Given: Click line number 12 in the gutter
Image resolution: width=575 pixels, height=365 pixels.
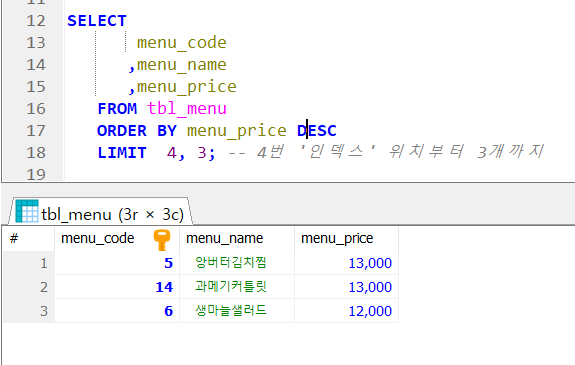Looking at the screenshot, I should pyautogui.click(x=36, y=21).
